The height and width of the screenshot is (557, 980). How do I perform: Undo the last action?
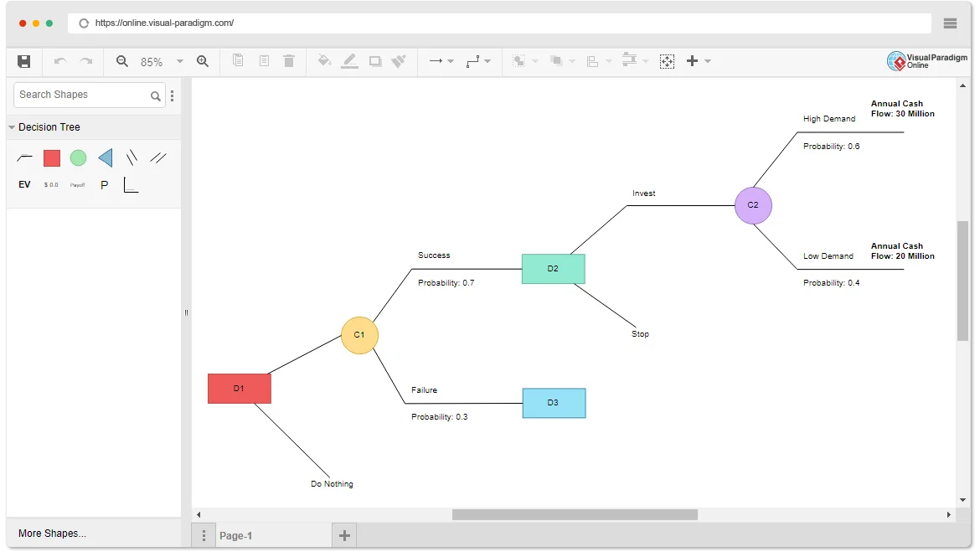point(60,61)
